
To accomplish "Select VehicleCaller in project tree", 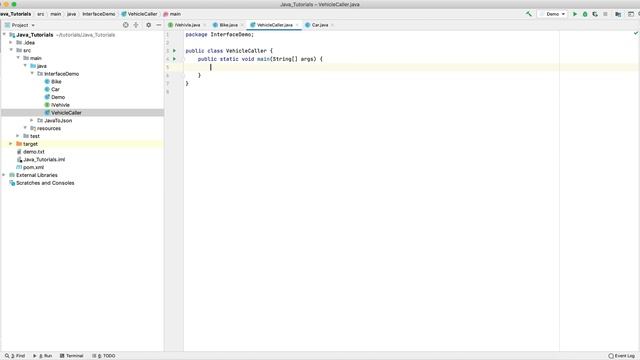I will [66, 113].
